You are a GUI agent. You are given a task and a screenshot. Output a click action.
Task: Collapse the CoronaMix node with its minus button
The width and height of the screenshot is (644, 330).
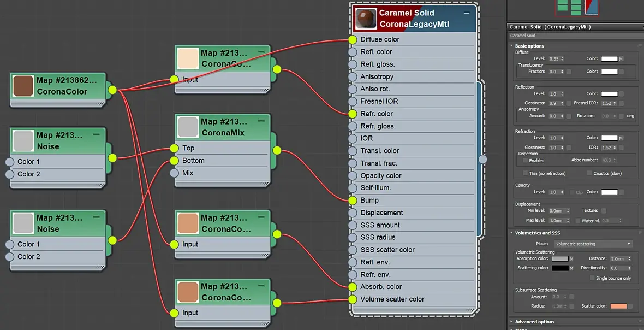point(261,121)
